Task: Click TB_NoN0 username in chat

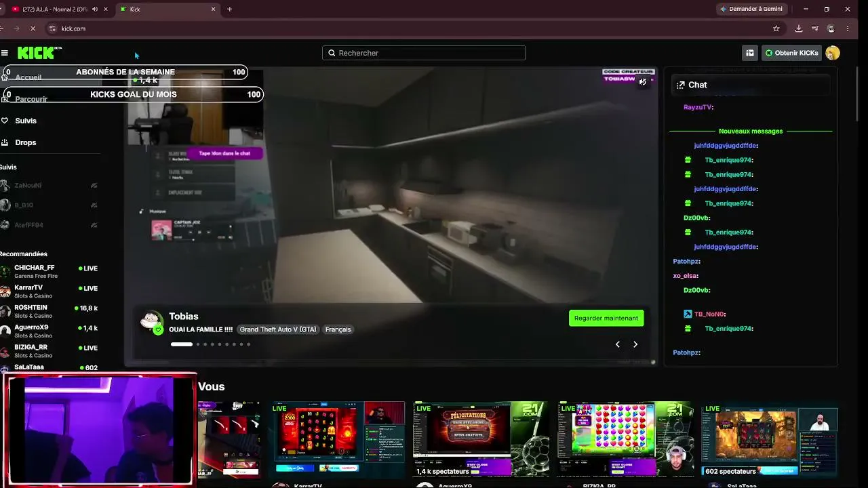Action: click(x=710, y=314)
